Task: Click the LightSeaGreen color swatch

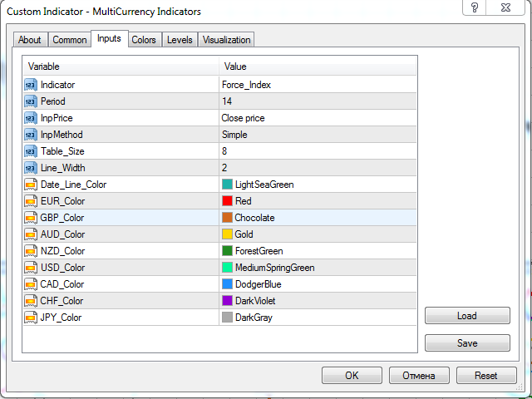Action: [227, 185]
